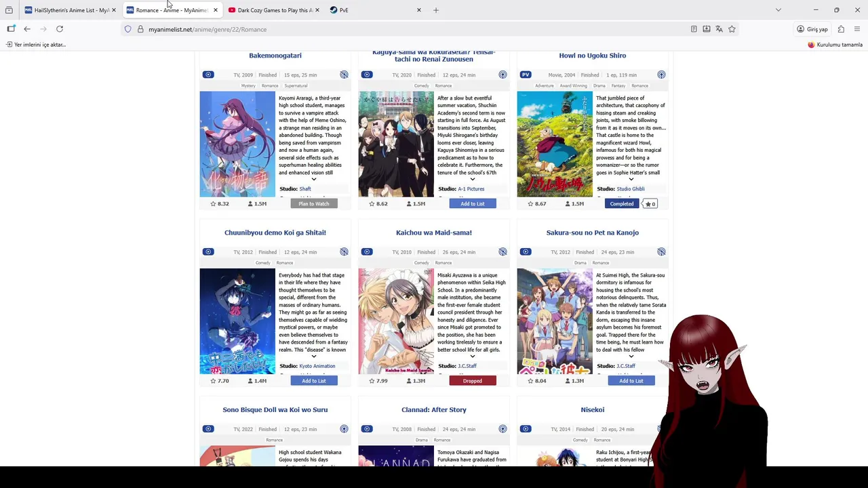Image resolution: width=868 pixels, height=488 pixels.
Task: Open the extensions puzzle icon
Action: pos(841,29)
